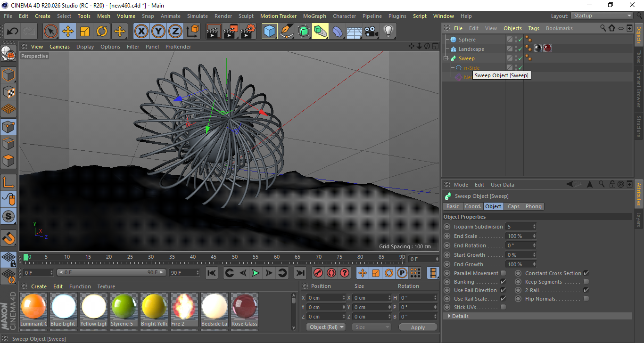The image size is (644, 343).
Task: Adjust the Isoparm Subdivision stepper
Action: (x=534, y=227)
